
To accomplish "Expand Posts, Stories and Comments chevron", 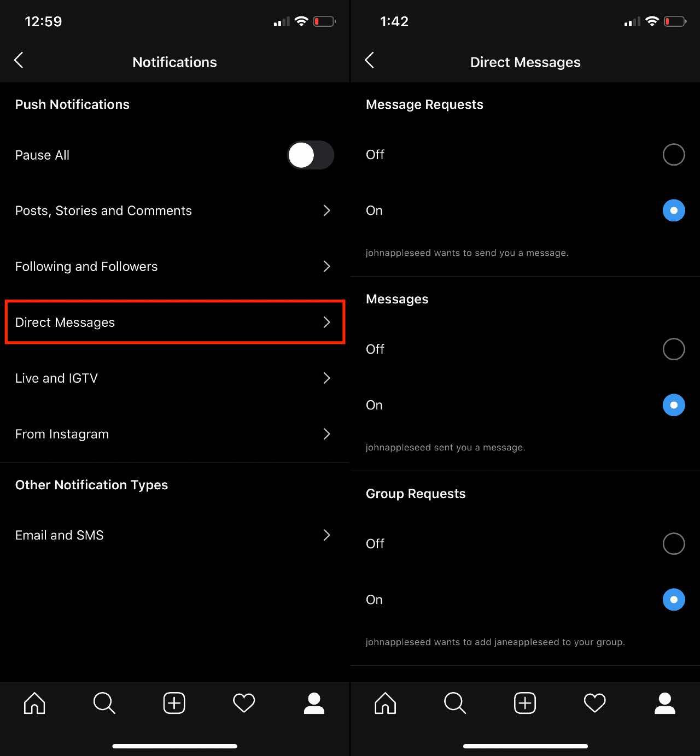I will pos(326,210).
